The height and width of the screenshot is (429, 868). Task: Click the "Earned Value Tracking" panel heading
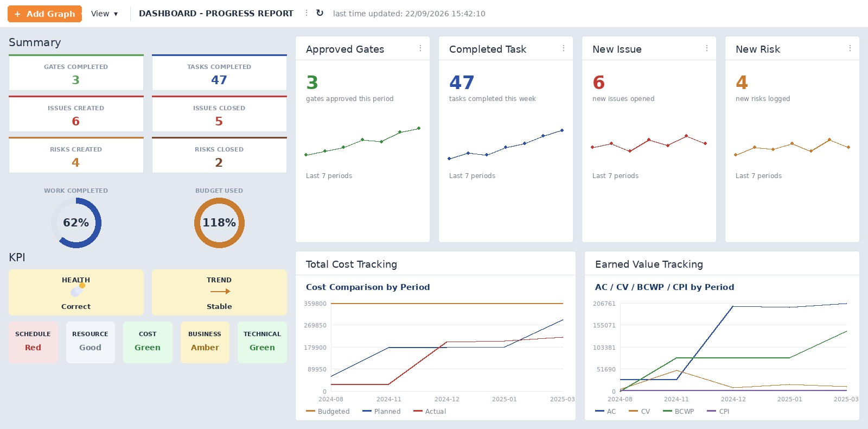click(x=649, y=264)
